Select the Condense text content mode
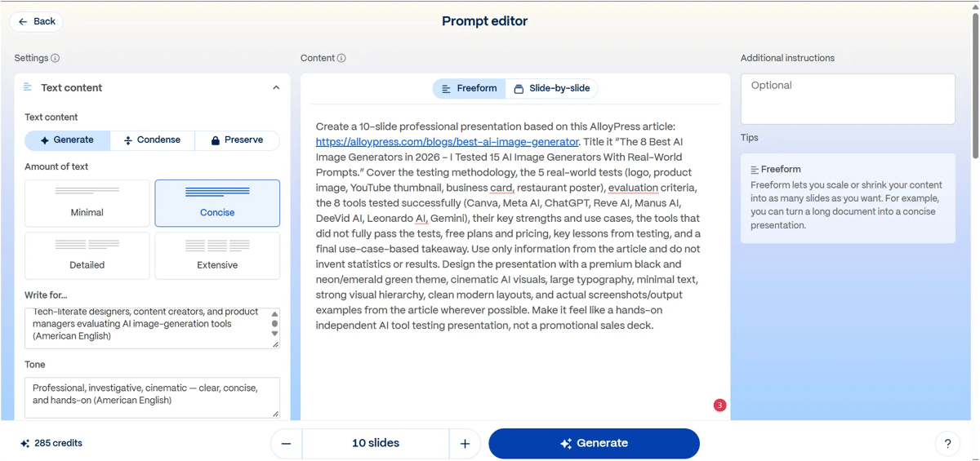The image size is (980, 461). pos(153,140)
